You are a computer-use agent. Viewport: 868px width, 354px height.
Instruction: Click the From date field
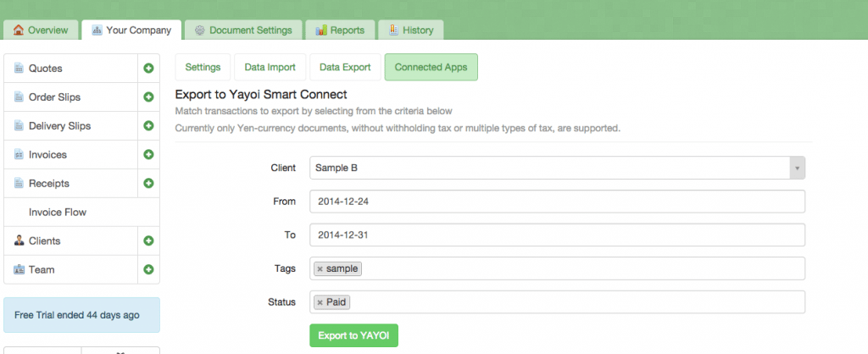point(557,202)
